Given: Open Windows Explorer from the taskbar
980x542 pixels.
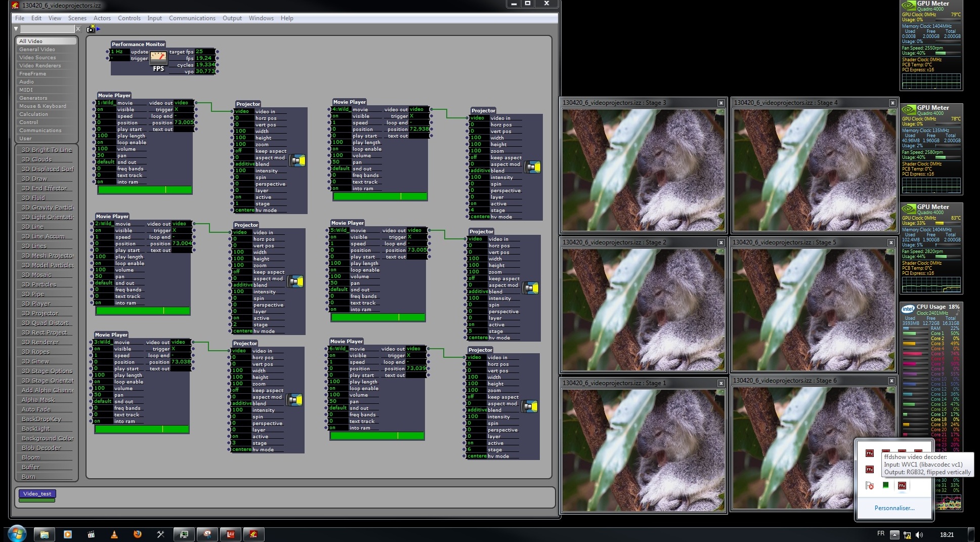Looking at the screenshot, I should tap(45, 534).
